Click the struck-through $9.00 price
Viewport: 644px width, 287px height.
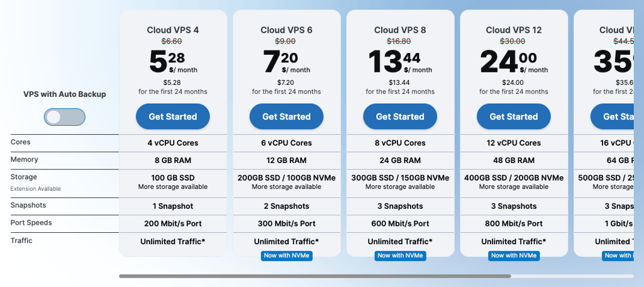pos(285,41)
